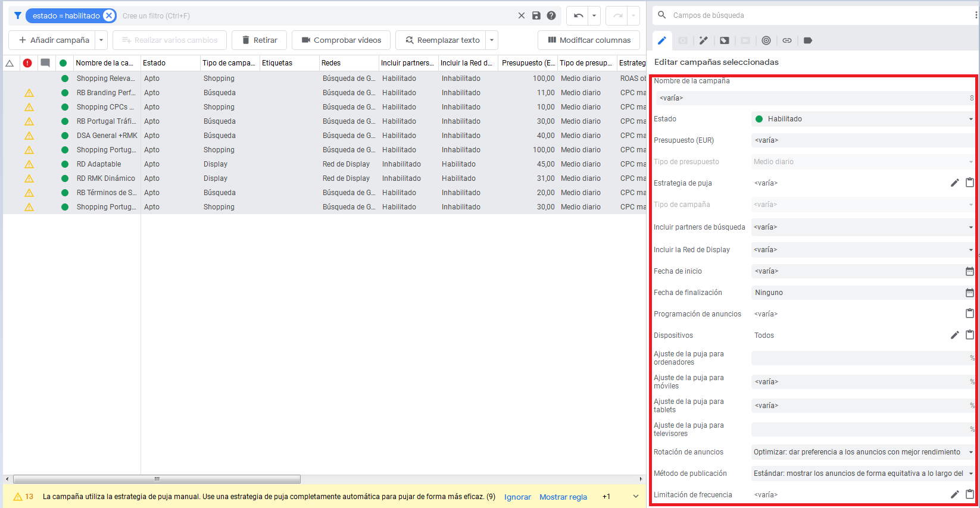Select the RD RMK Dinámico campaign row

[324, 178]
